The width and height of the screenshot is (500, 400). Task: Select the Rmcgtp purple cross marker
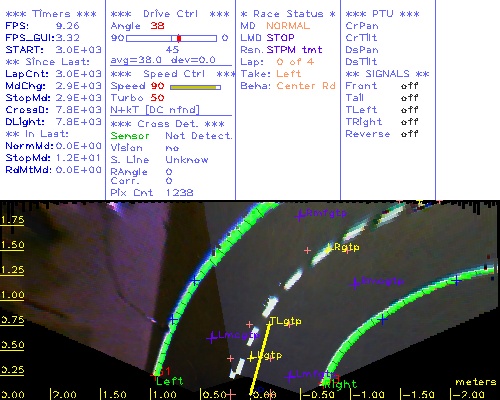355,284
